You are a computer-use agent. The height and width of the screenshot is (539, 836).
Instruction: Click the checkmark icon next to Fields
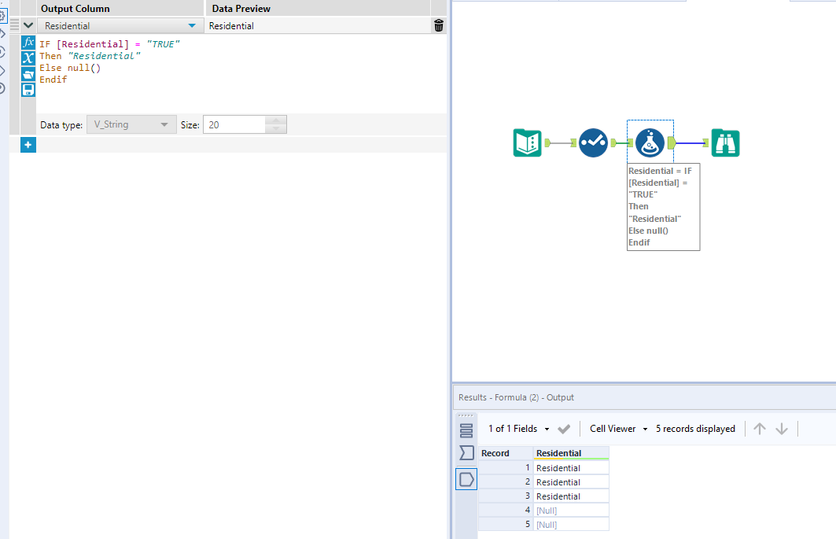[564, 429]
